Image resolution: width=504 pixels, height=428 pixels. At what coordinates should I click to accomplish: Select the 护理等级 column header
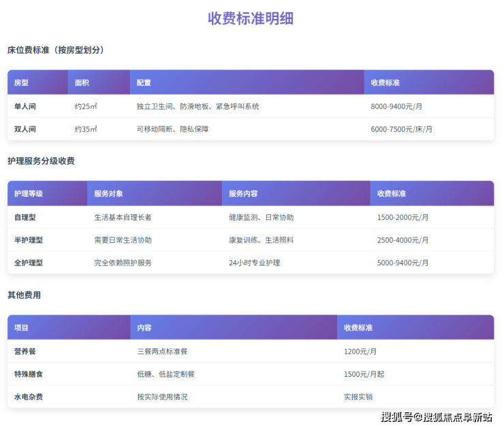click(29, 193)
